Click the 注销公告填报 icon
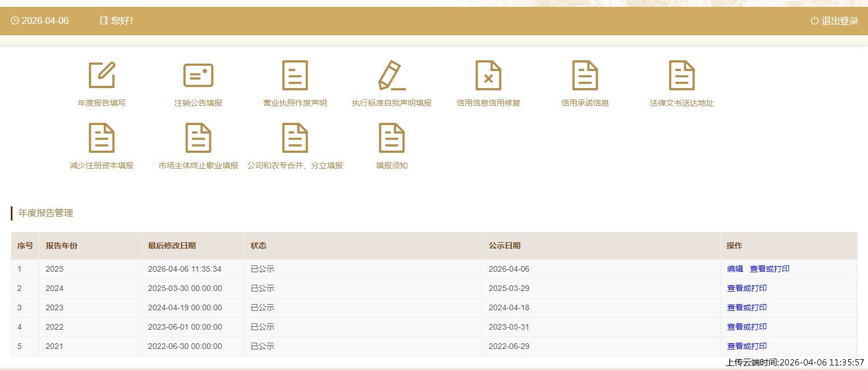The image size is (868, 370). tap(198, 75)
